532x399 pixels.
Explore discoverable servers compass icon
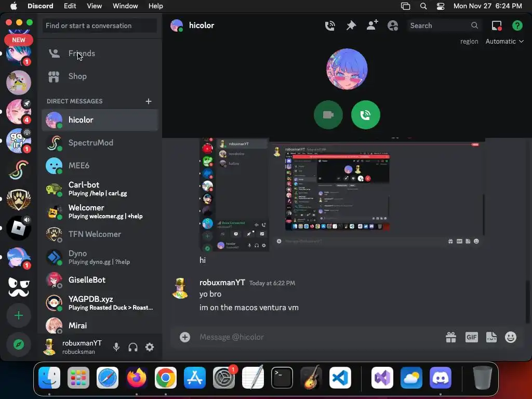tap(19, 345)
